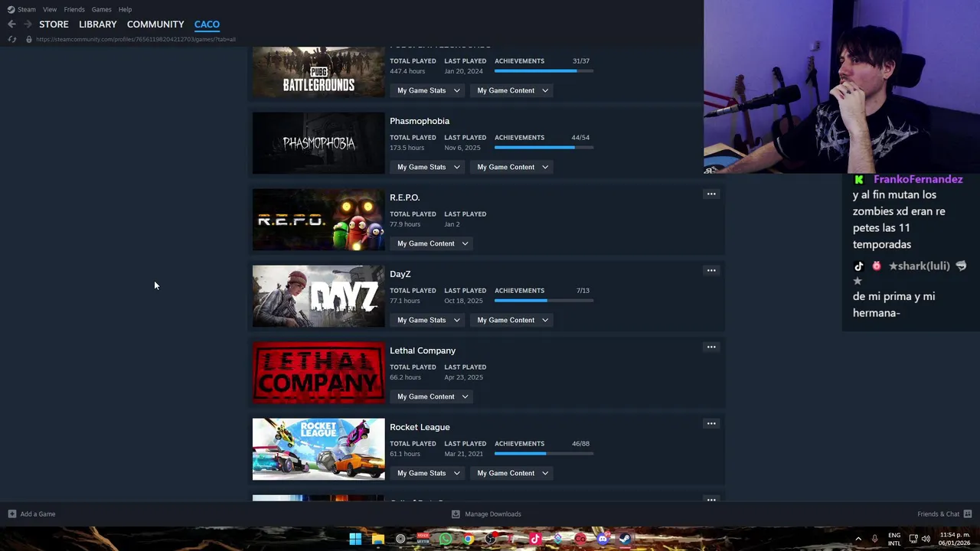Click the R.E.P.O. game thumbnail
This screenshot has width=980, height=551.
[x=318, y=220]
